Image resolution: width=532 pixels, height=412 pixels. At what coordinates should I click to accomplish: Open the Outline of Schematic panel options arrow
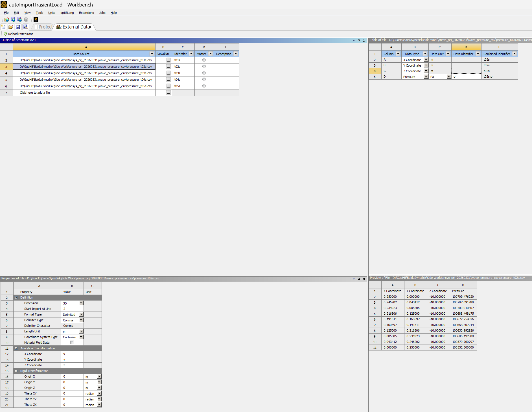pyautogui.click(x=354, y=40)
